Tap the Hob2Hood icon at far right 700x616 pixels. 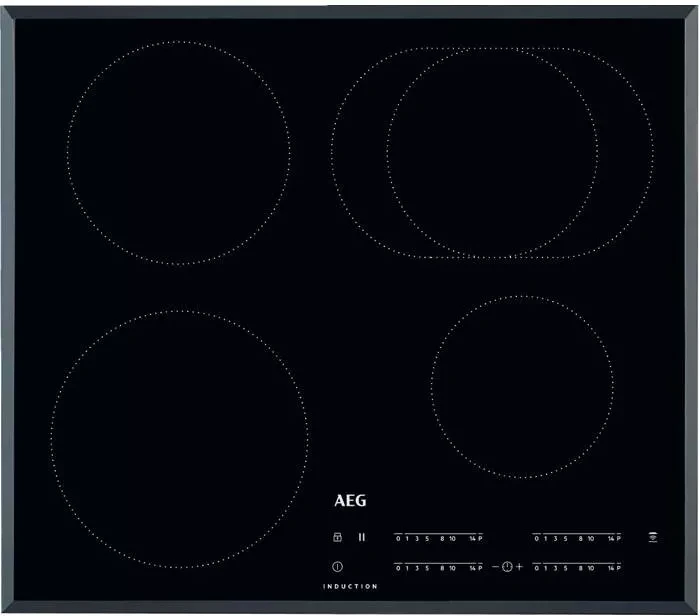pos(653,537)
